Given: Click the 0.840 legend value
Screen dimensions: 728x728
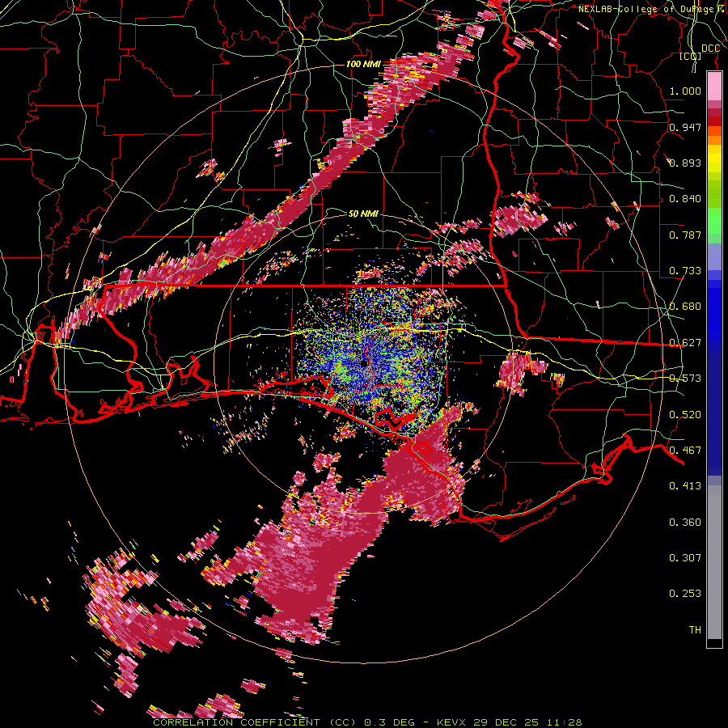Looking at the screenshot, I should [x=685, y=199].
